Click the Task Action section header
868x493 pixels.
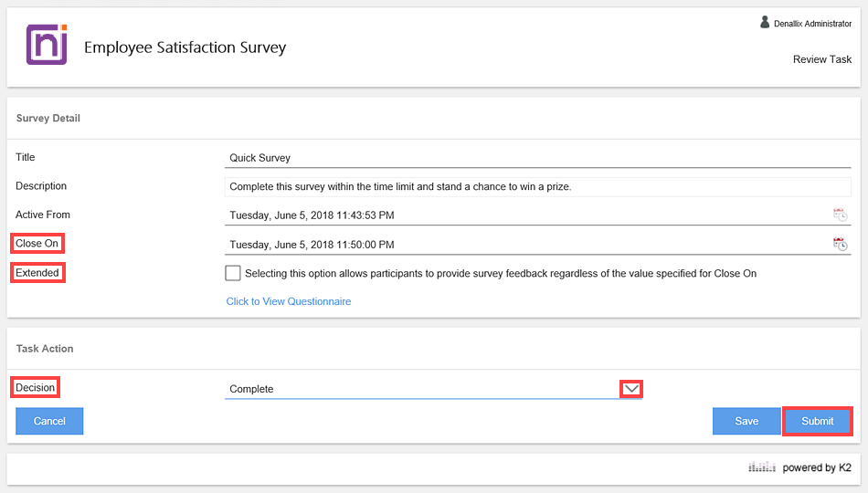coord(45,349)
